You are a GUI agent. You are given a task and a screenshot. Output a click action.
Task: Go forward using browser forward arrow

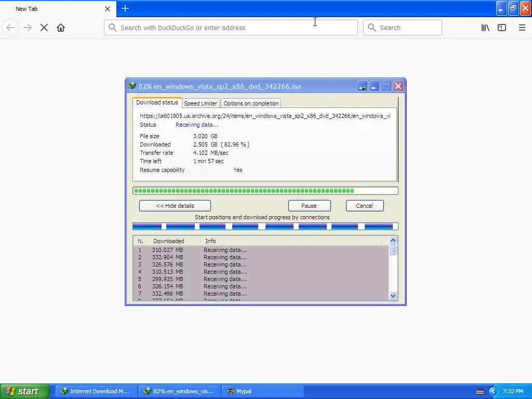pos(28,28)
